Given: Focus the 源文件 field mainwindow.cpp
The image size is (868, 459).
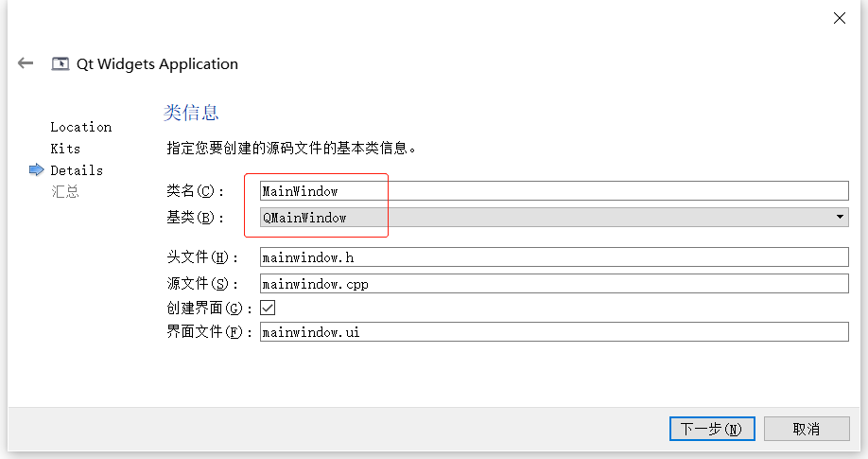Looking at the screenshot, I should point(554,283).
